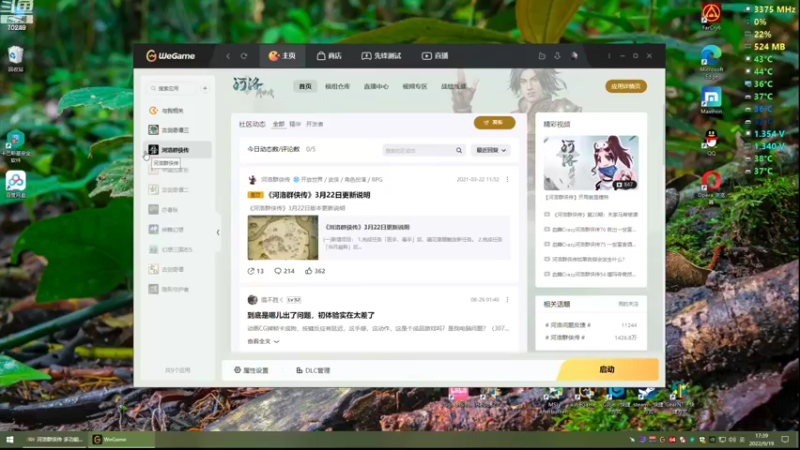Viewport: 800px width, 450px height.
Task: Select 古剑奇谭 in the game sidebar
Action: click(177, 269)
